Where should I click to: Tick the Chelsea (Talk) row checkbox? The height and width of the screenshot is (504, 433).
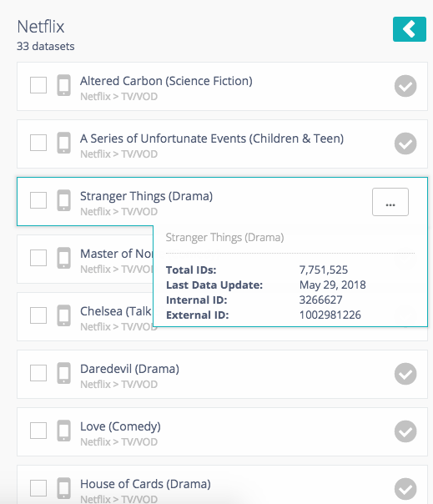(x=38, y=315)
